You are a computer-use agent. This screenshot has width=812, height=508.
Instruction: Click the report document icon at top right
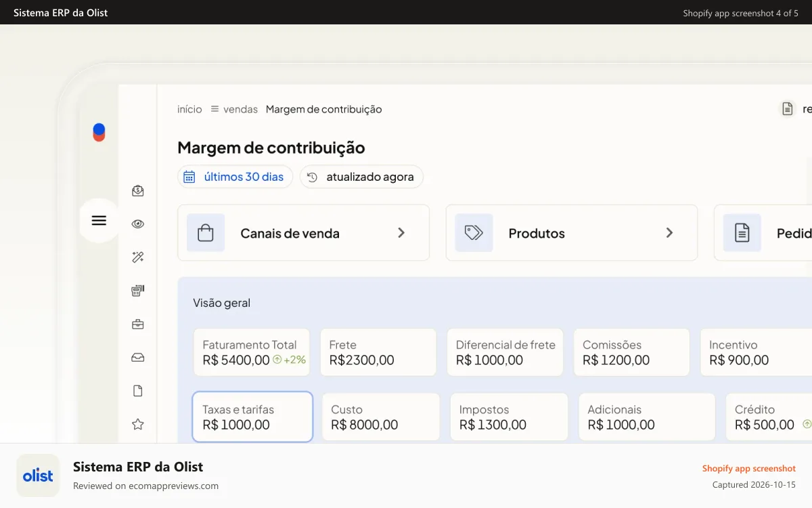(x=788, y=109)
